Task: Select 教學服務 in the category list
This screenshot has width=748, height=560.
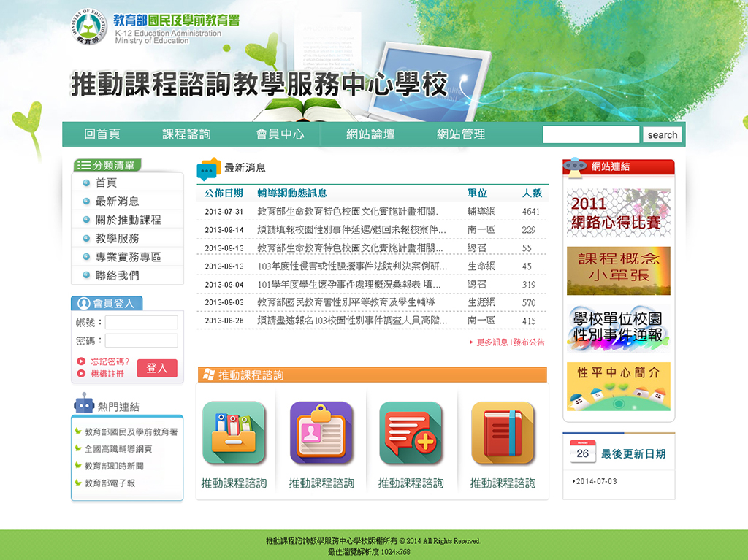Action: [117, 239]
